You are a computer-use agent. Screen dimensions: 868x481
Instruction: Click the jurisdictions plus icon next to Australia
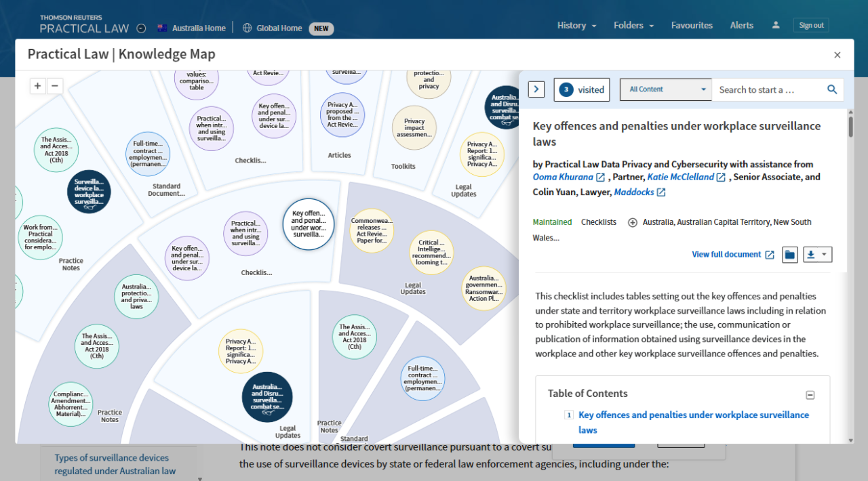[632, 222]
